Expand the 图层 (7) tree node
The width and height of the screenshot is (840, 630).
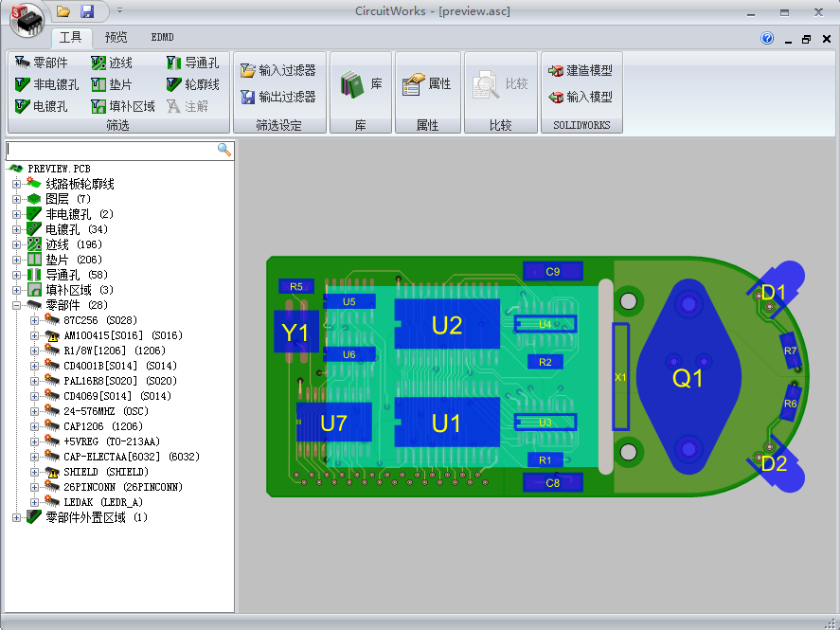point(16,199)
